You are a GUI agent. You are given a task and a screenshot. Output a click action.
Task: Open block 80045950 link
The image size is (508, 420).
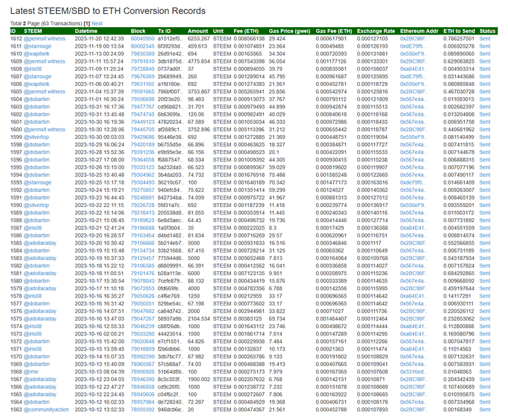(x=143, y=38)
